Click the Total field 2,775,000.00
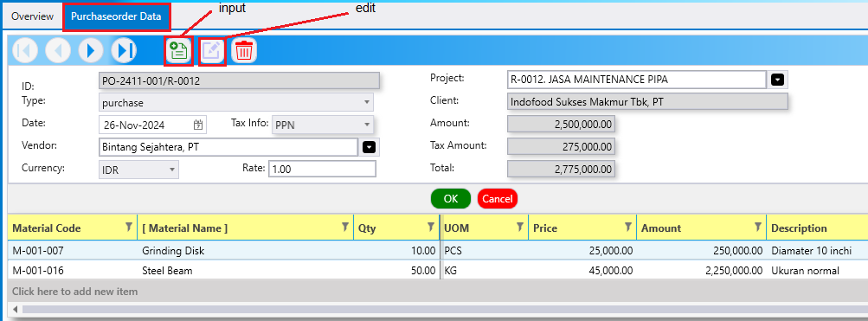Viewport: 868px width, 321px height. pyautogui.click(x=561, y=170)
